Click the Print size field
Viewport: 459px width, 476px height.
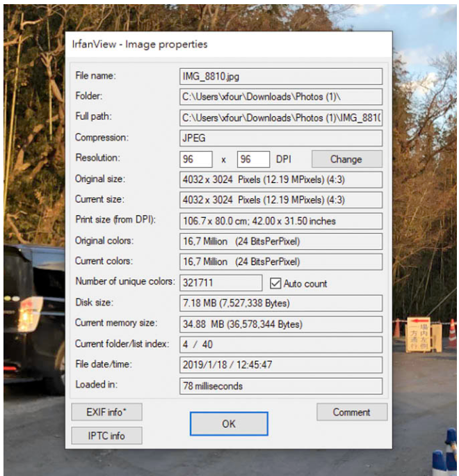click(280, 221)
